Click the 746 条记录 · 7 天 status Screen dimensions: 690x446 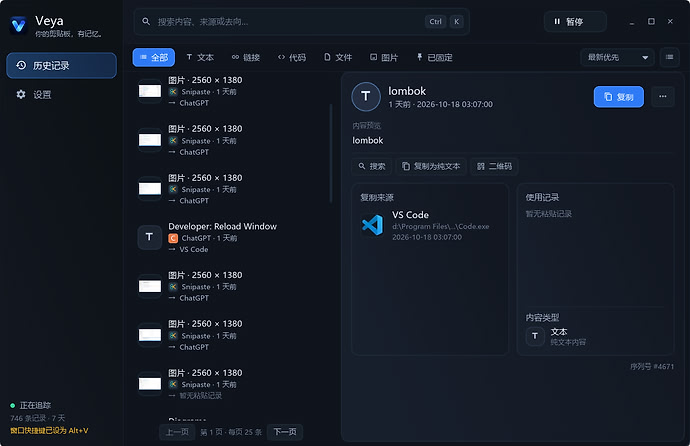point(37,418)
